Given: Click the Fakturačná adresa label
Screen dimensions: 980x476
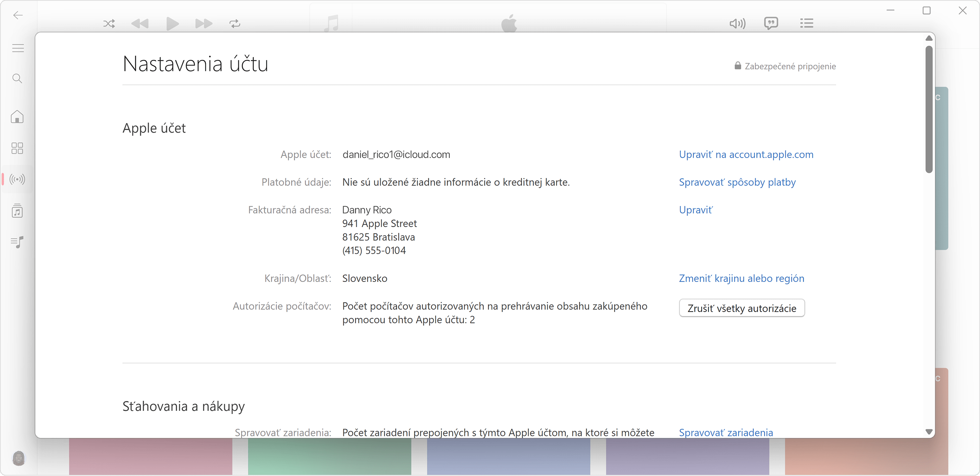Looking at the screenshot, I should [290, 210].
